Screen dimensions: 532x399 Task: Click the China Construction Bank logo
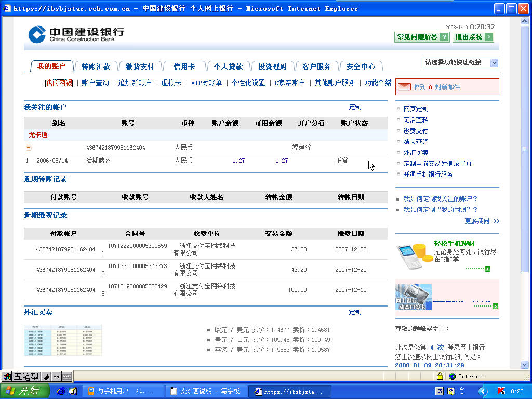[x=76, y=35]
